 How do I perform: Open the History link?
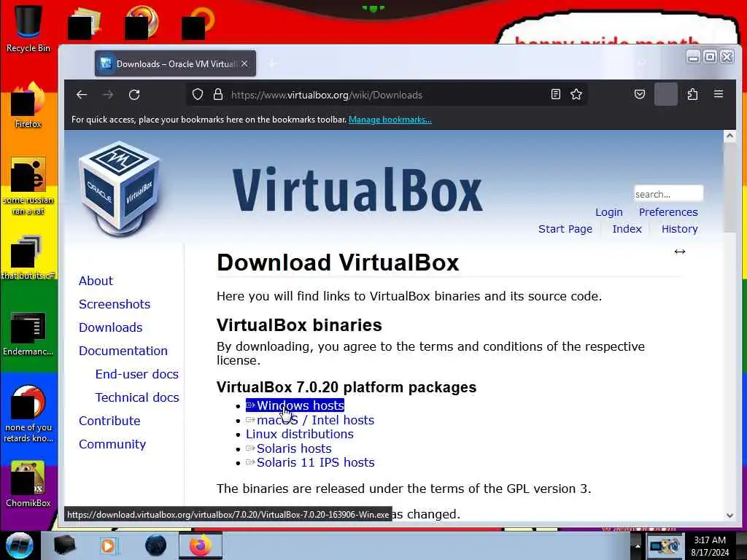click(x=680, y=229)
